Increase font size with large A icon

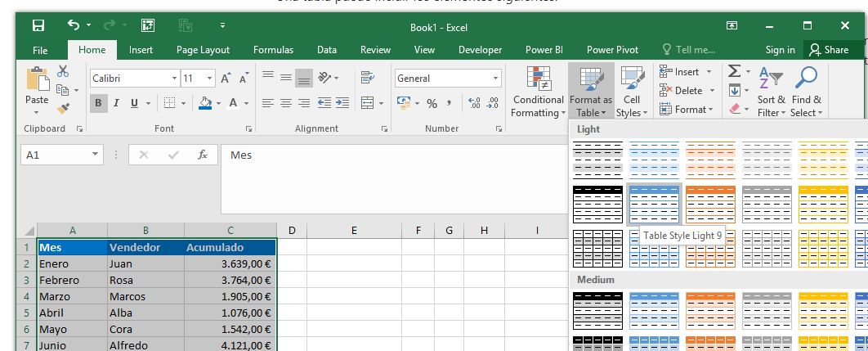tap(226, 79)
